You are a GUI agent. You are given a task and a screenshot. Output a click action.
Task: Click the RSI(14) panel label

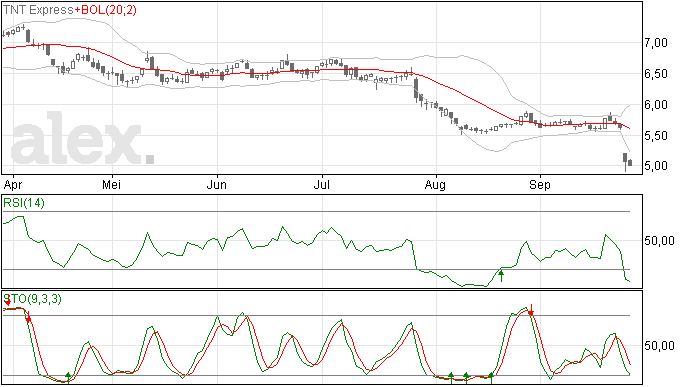[24, 203]
